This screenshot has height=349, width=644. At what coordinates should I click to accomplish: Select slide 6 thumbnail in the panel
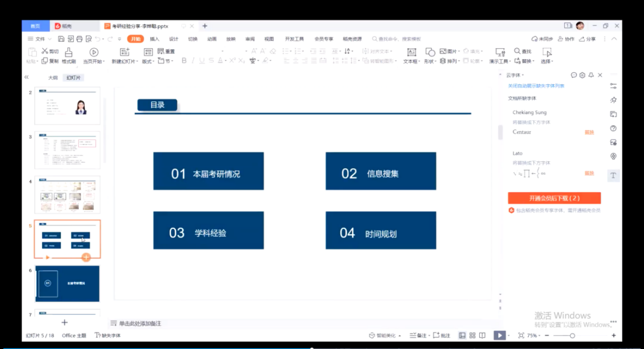point(67,284)
